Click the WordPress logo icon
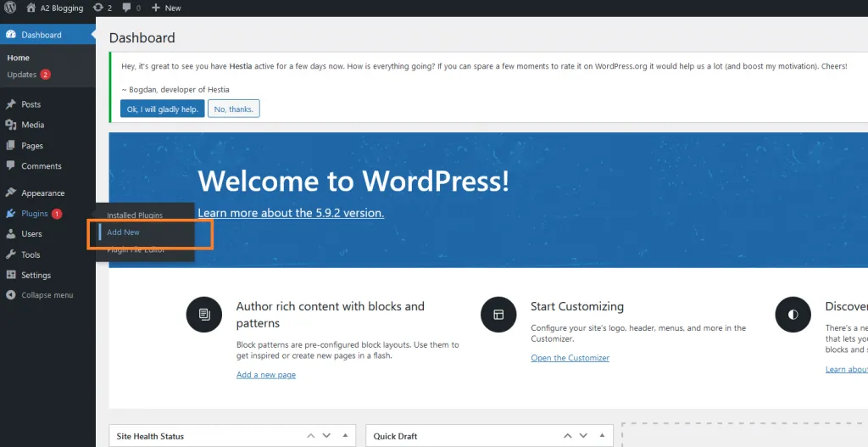Image resolution: width=868 pixels, height=447 pixels. click(x=10, y=8)
